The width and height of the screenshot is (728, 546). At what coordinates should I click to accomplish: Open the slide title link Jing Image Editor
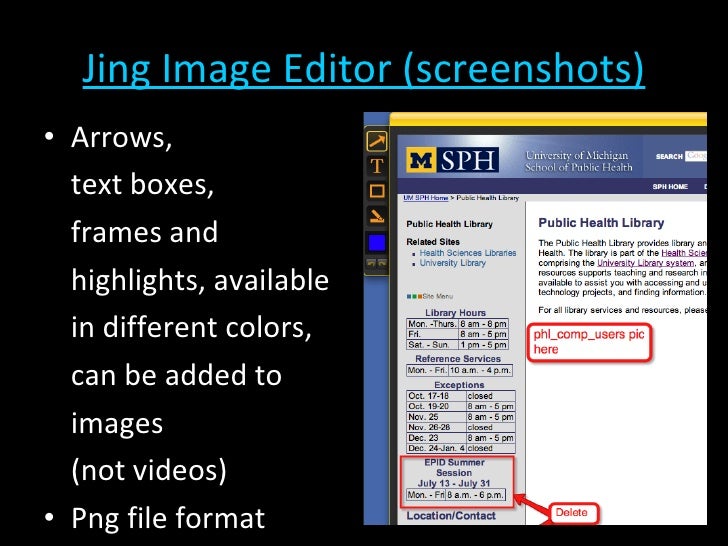point(364,69)
